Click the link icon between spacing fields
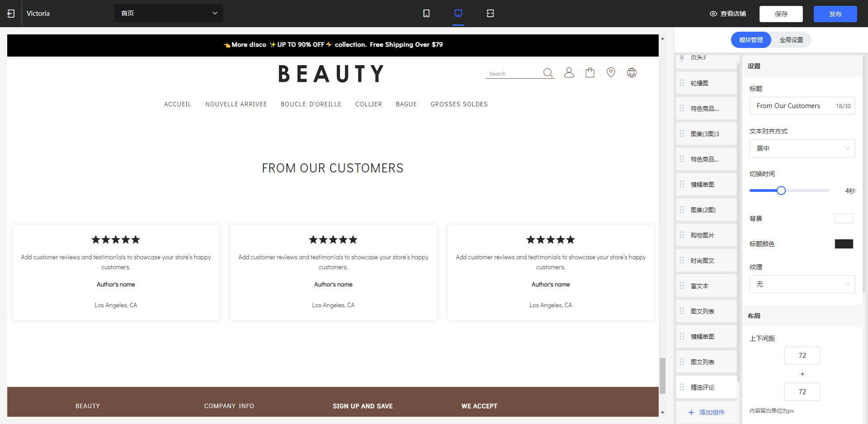This screenshot has width=868, height=424. point(802,374)
